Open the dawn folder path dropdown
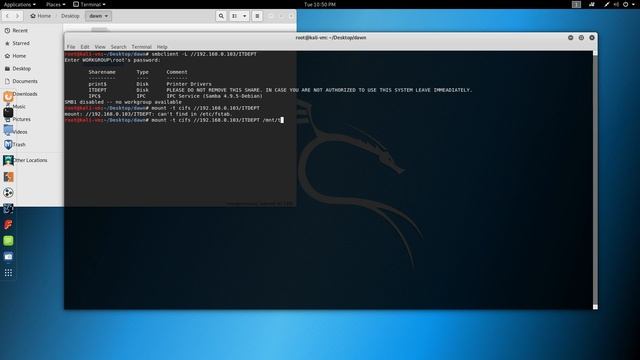This screenshot has height=360, width=640. 98,16
